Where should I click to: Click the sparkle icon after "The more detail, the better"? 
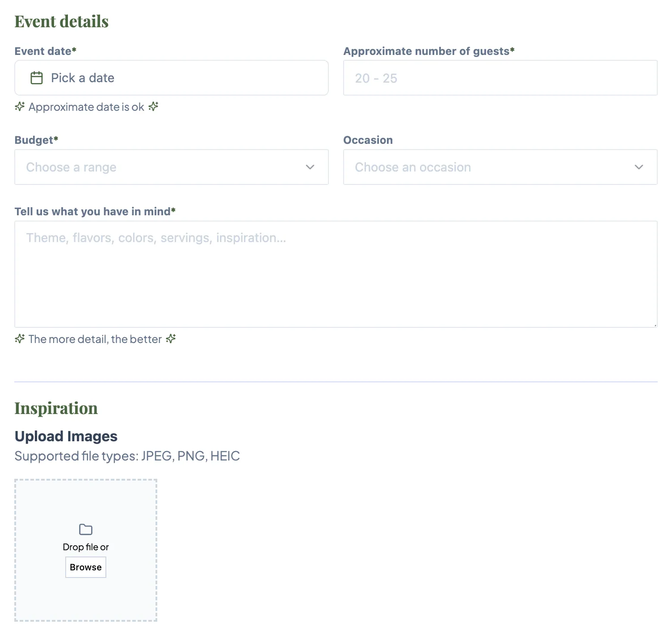tap(170, 339)
